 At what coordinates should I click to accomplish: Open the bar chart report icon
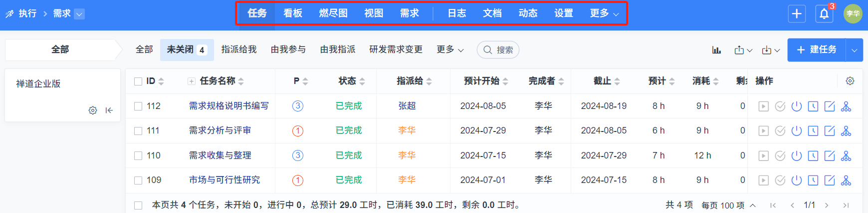point(716,50)
